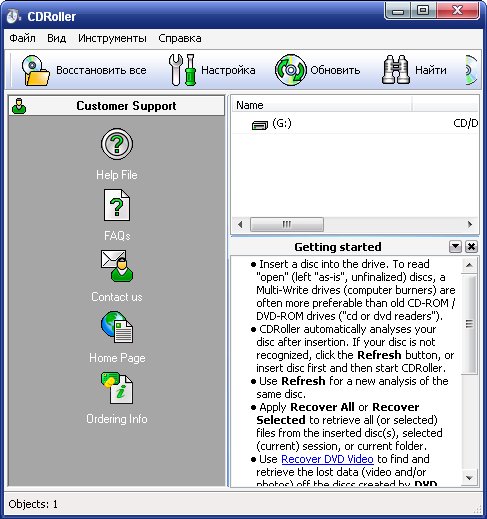Close the Getting started panel
Screen dimensions: 487x519
point(471,247)
